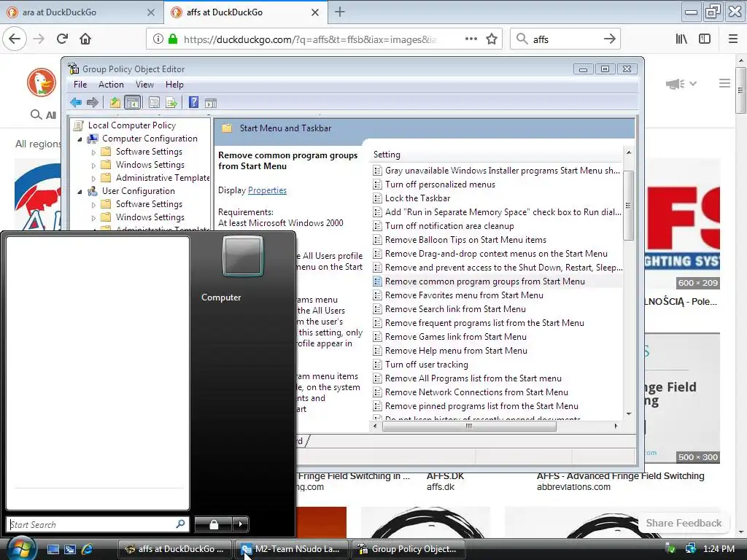Click the Start menu user picture icon
The height and width of the screenshot is (560, 747).
coord(243,256)
